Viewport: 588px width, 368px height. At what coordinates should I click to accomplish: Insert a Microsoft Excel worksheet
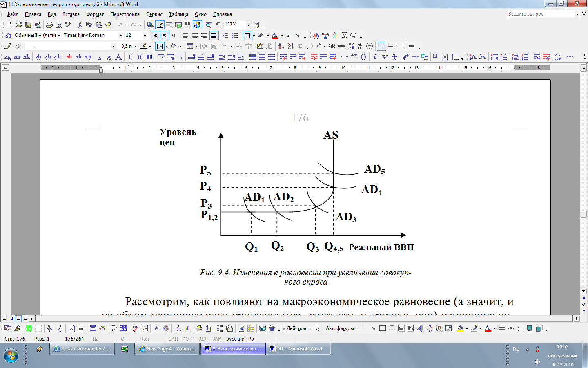(178, 25)
